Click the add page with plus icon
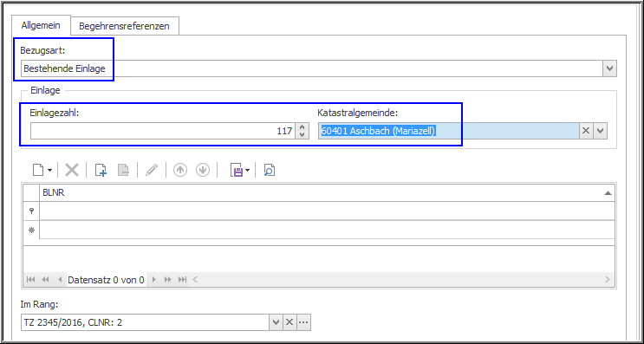 point(101,170)
